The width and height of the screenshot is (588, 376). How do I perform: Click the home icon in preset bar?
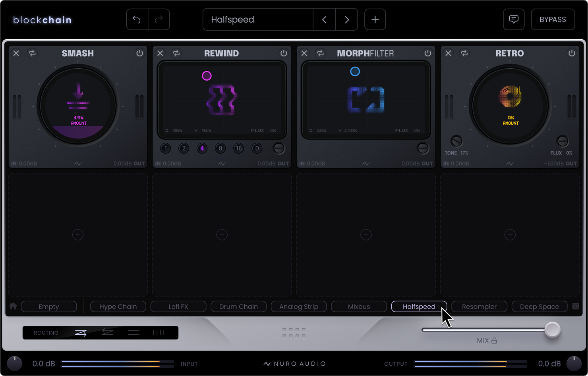13,306
